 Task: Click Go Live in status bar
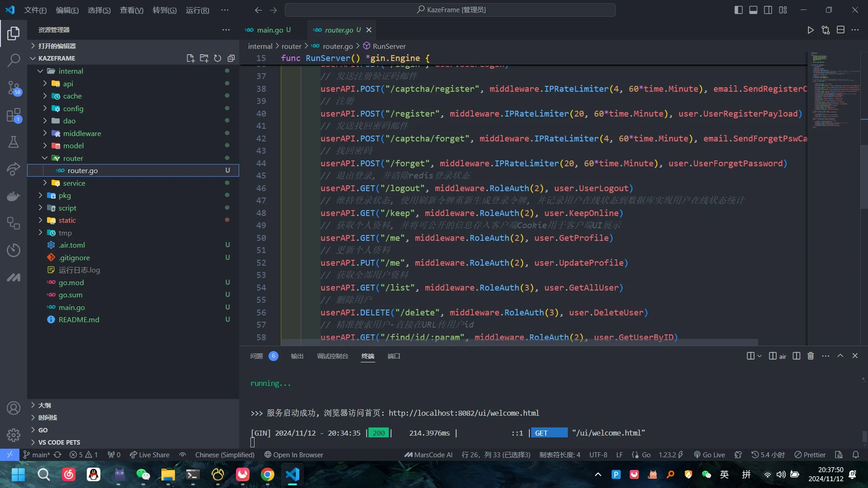point(709,455)
